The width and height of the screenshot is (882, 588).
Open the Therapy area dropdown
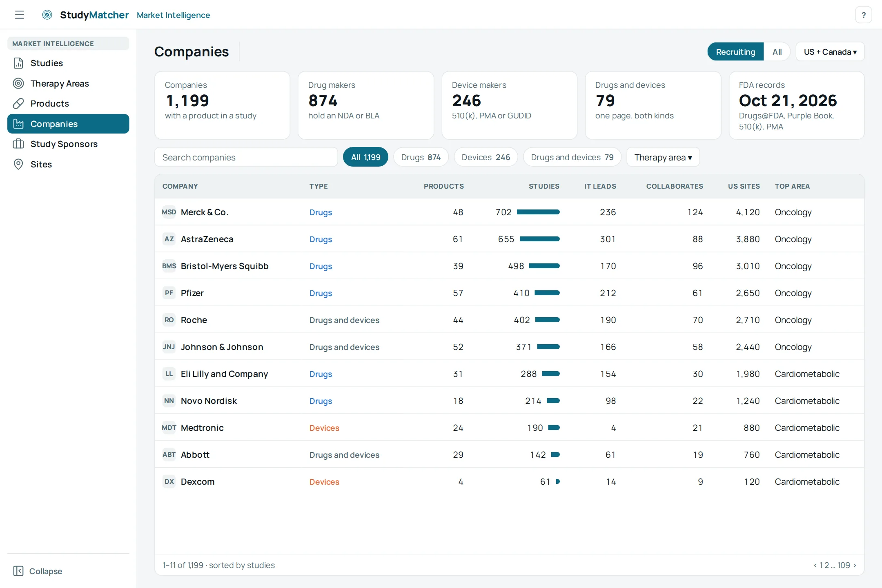(663, 157)
